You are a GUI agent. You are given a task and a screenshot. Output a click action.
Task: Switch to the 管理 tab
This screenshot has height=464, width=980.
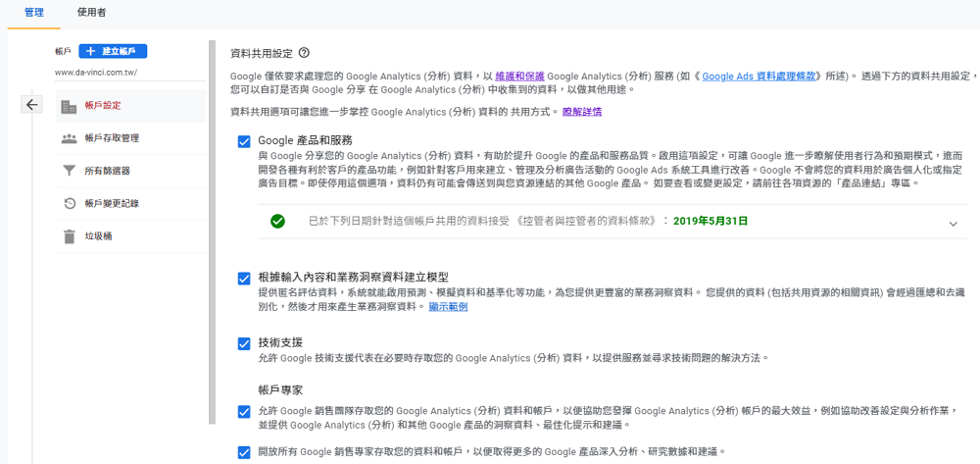(33, 13)
